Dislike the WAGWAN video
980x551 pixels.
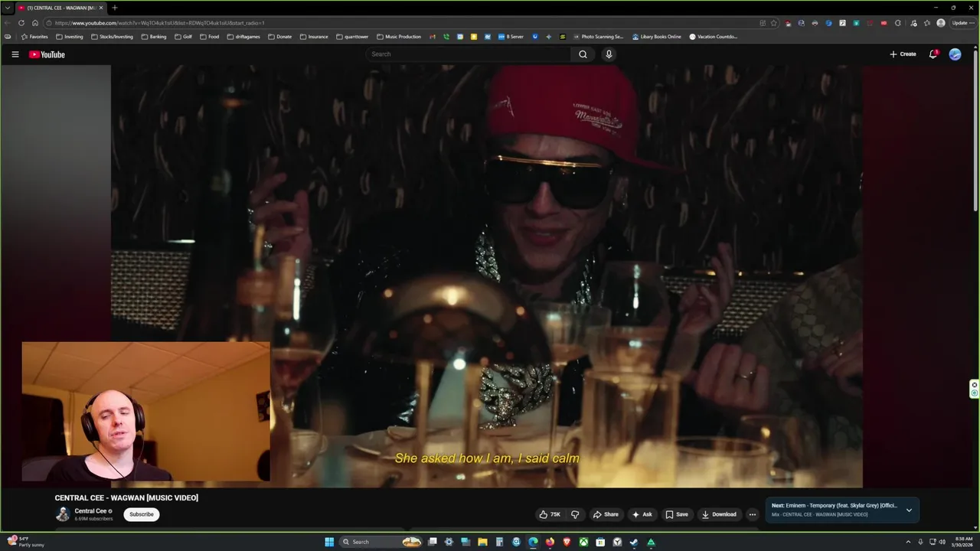tap(575, 514)
